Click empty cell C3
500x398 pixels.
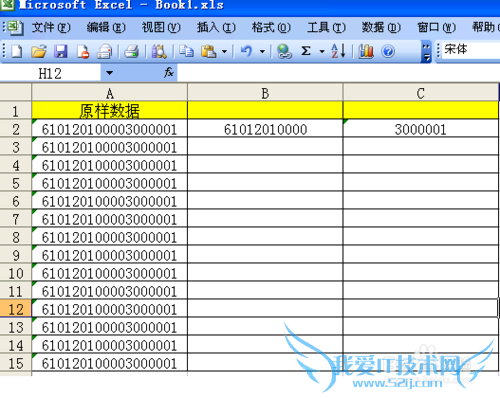pos(421,147)
